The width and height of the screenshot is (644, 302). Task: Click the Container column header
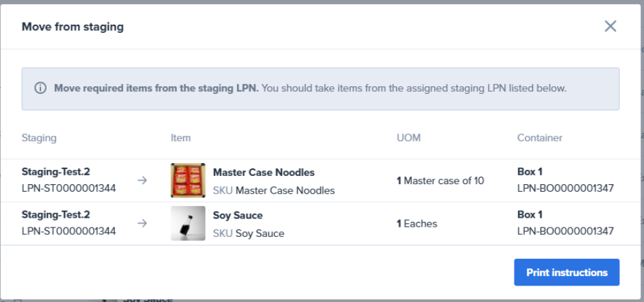[x=539, y=138]
